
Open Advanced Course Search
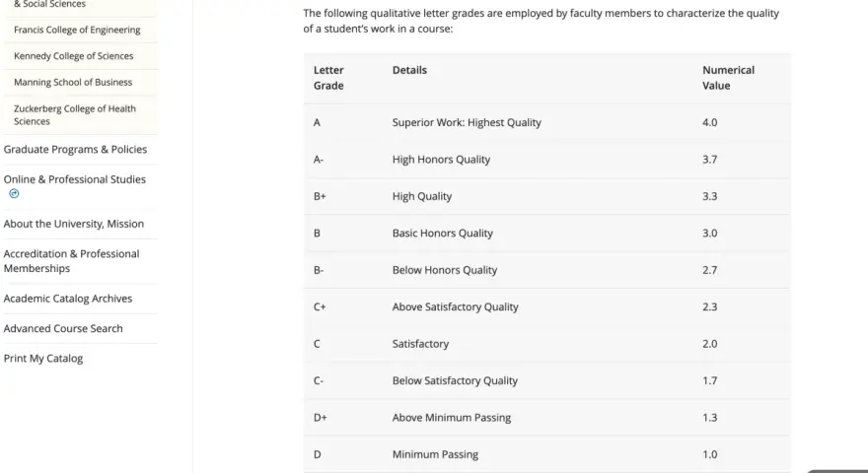[x=63, y=328]
